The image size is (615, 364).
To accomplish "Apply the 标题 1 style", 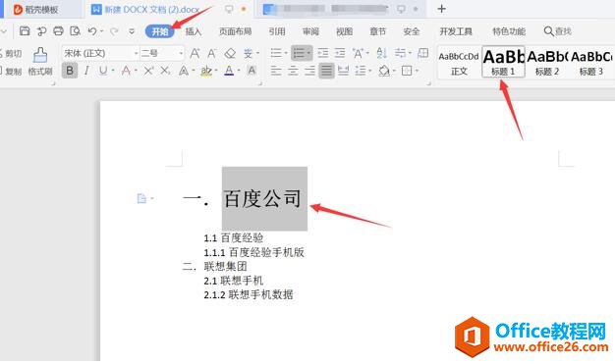I will coord(503,62).
